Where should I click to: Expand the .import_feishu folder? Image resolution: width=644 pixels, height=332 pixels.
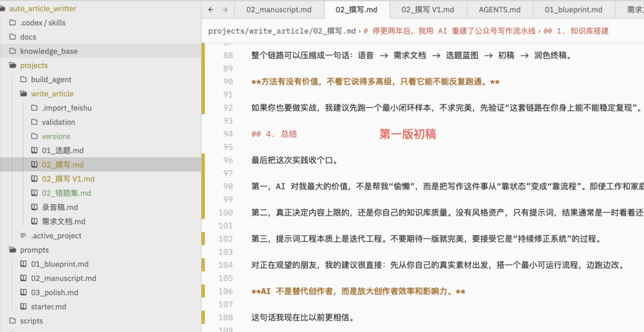pos(67,108)
